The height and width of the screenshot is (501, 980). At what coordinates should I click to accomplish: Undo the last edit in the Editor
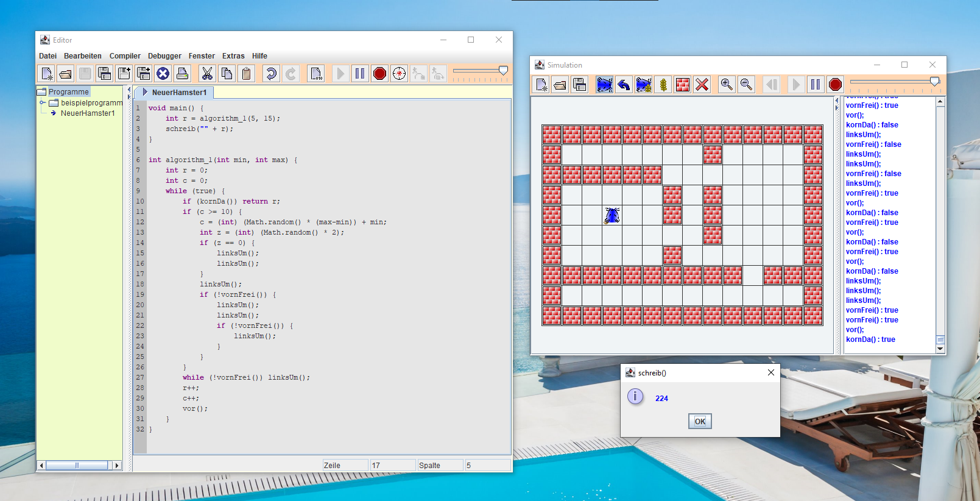pyautogui.click(x=271, y=74)
